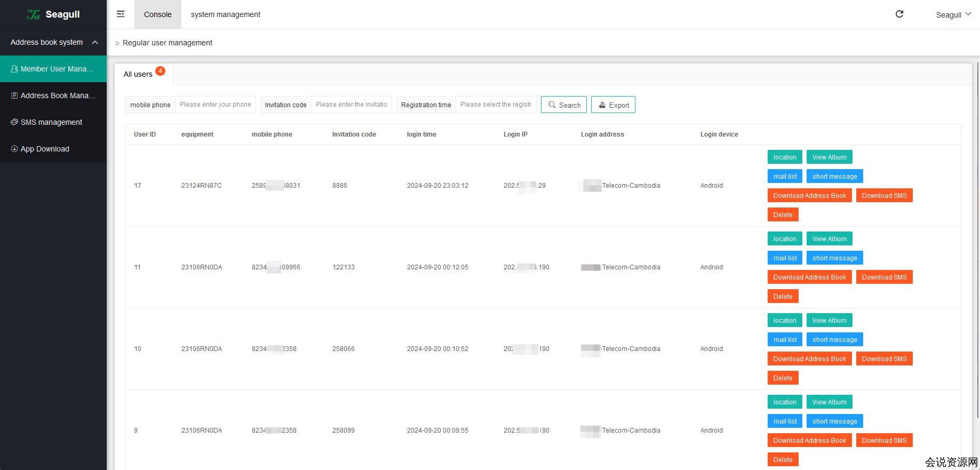The height and width of the screenshot is (470, 980).
Task: Click equipment cell 23124RN87C
Action: point(202,186)
